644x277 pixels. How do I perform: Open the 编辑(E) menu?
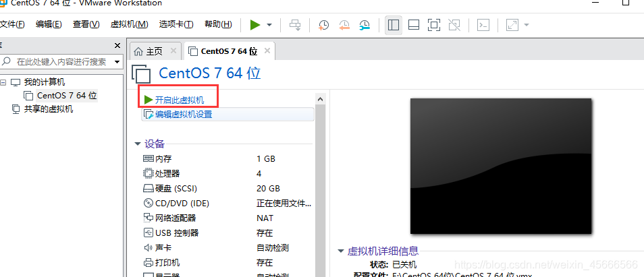pyautogui.click(x=49, y=24)
